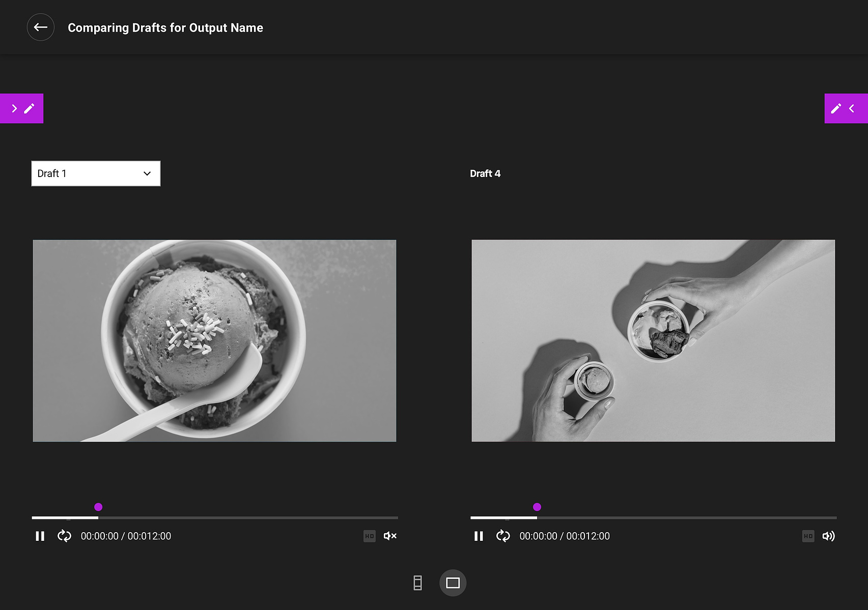Toggle loop on the Draft 1 player
Image resolution: width=868 pixels, height=610 pixels.
coord(64,536)
